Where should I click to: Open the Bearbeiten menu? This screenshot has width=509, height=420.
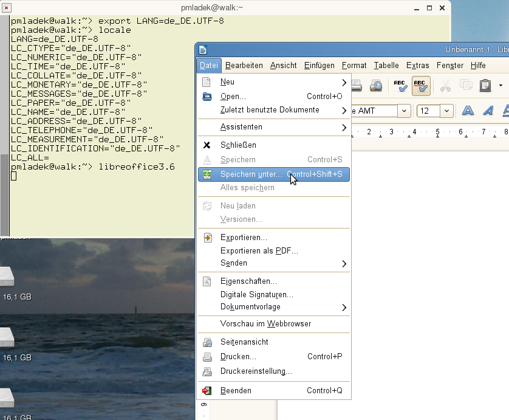[x=244, y=66]
